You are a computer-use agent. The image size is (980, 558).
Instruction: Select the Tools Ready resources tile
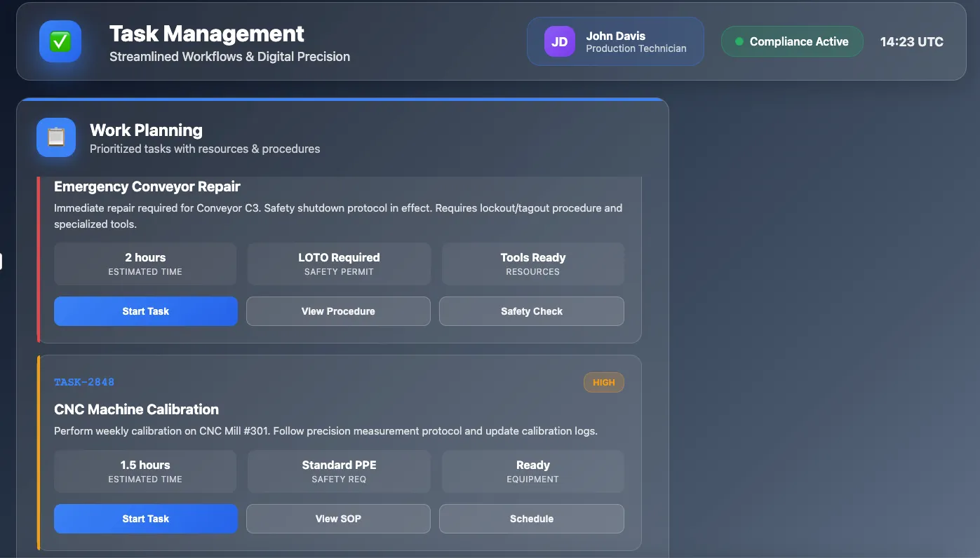point(532,264)
